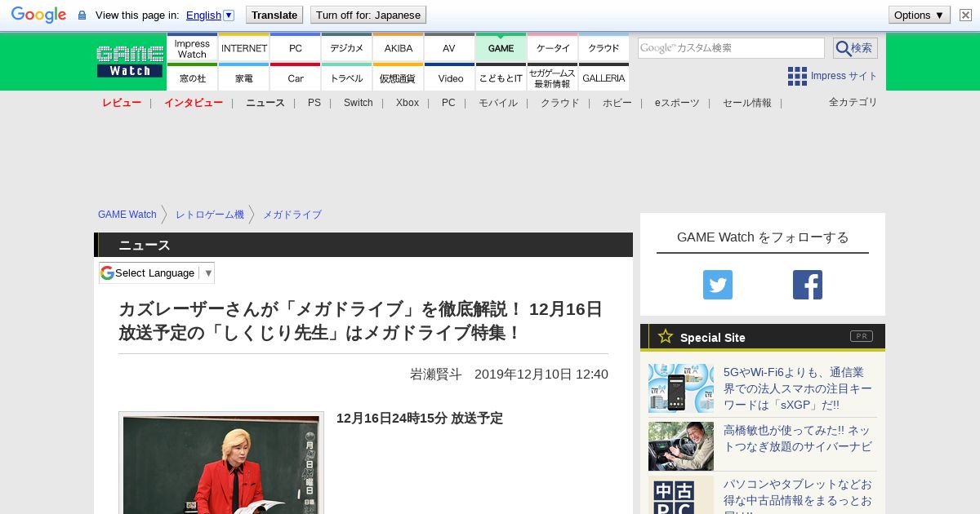Open the Facebook follow icon
Viewport: 980px width, 514px height.
click(x=808, y=285)
